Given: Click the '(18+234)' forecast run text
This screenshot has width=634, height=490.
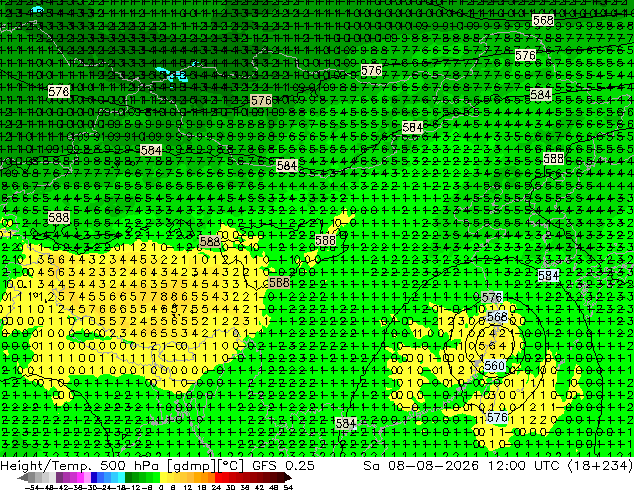Looking at the screenshot, I should [x=600, y=465].
